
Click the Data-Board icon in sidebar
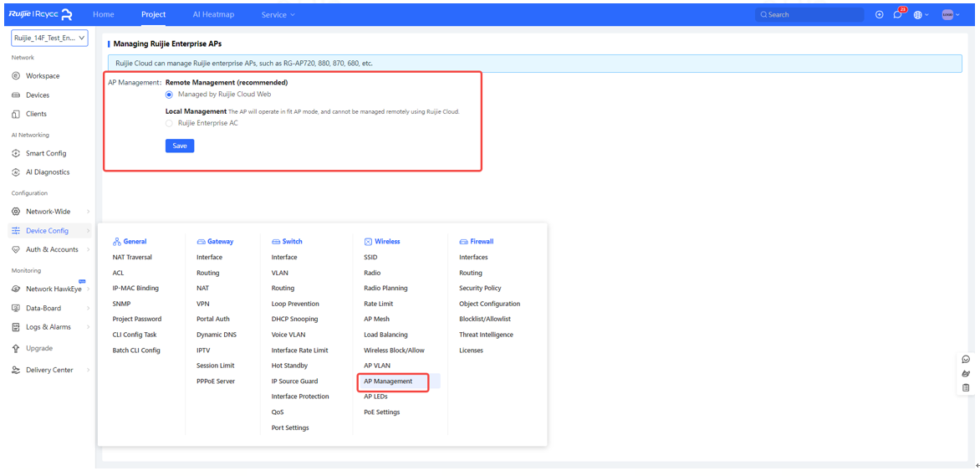(x=16, y=309)
